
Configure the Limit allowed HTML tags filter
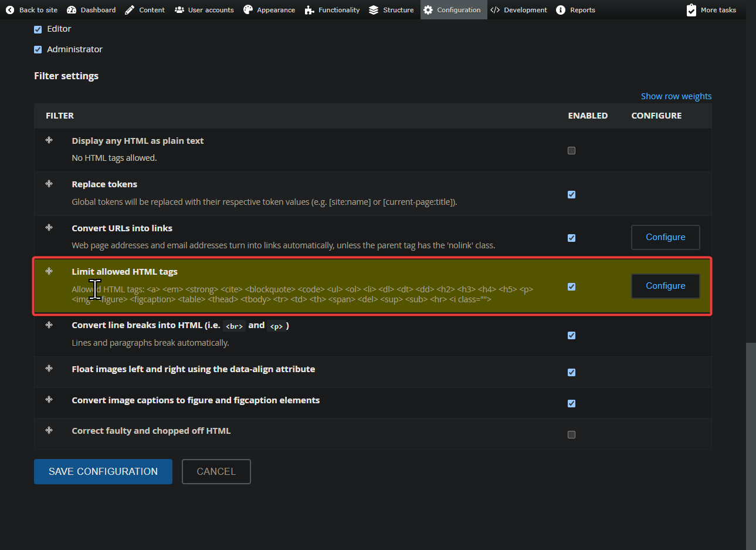[x=665, y=286]
